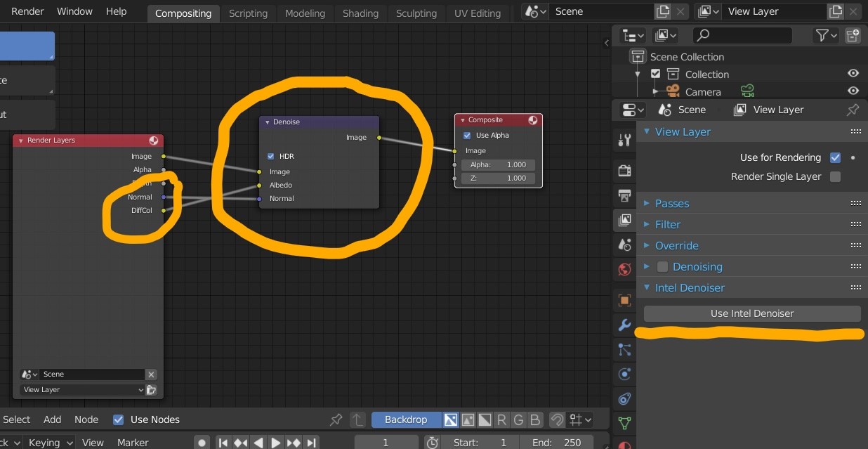Open the Output properties tab
This screenshot has width=868, height=449.
tap(624, 195)
